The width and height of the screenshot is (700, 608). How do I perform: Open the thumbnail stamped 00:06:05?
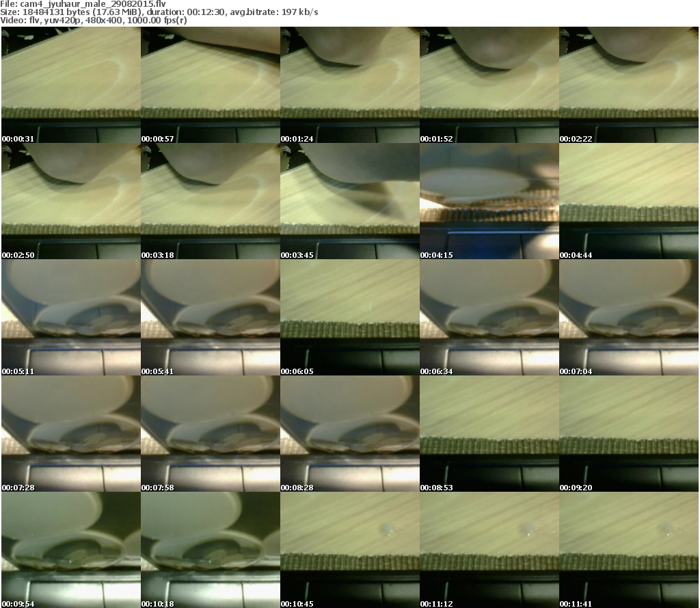click(349, 317)
